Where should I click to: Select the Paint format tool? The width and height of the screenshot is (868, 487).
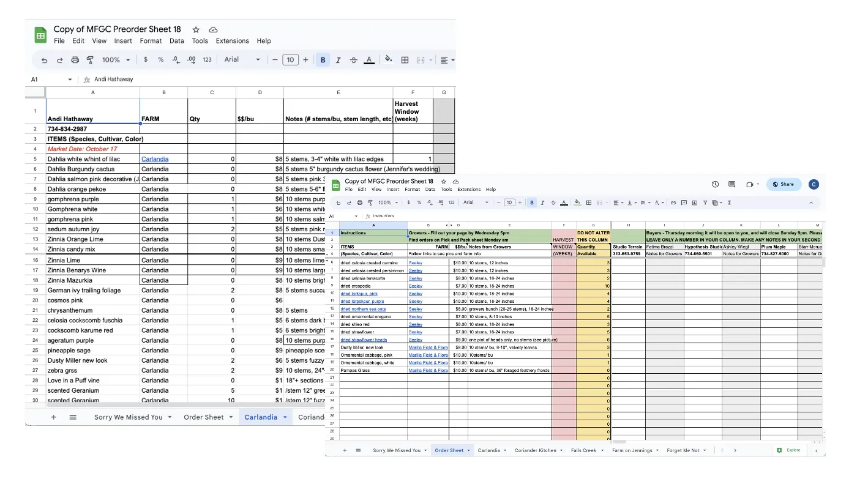[90, 59]
